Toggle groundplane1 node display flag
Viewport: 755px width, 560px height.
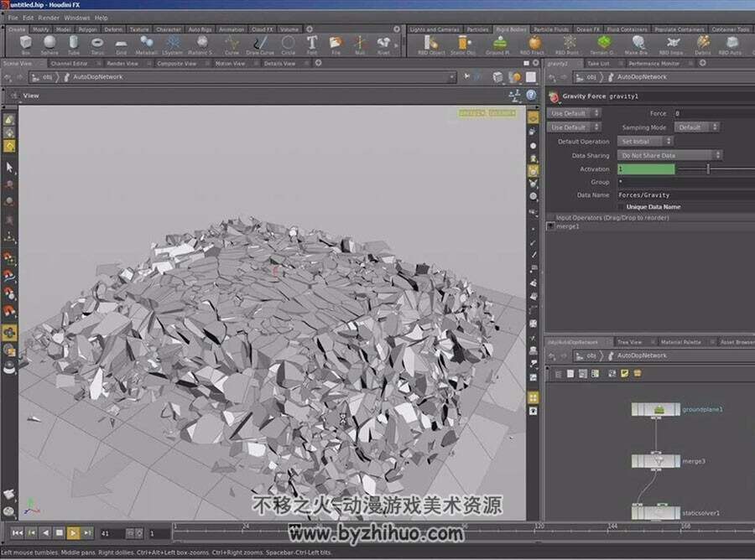click(677, 409)
